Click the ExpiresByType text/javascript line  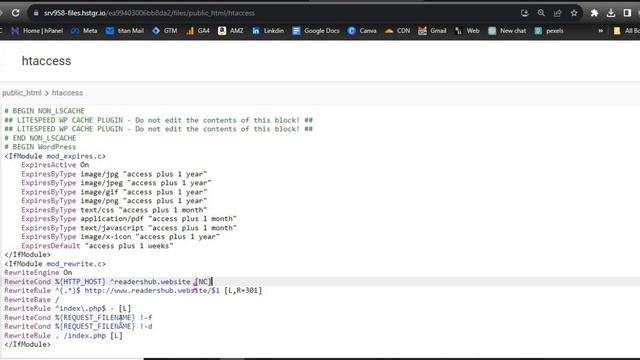129,228
